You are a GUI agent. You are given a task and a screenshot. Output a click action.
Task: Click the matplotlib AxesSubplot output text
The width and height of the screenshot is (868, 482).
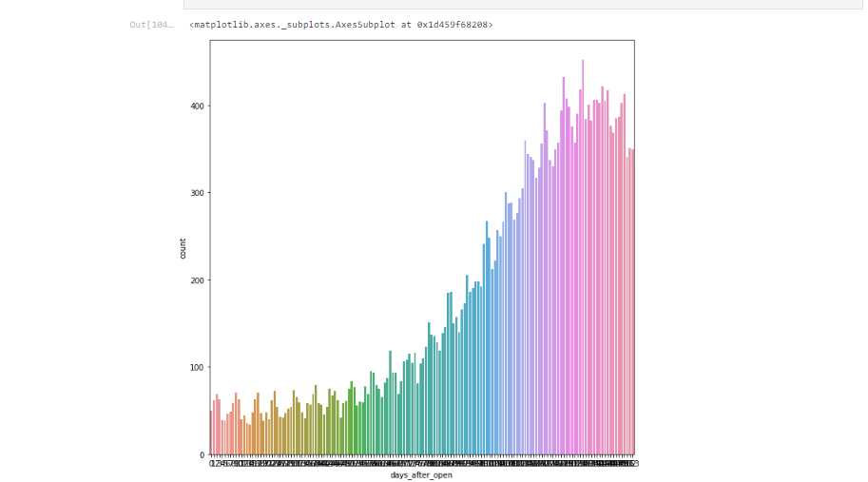(x=340, y=25)
